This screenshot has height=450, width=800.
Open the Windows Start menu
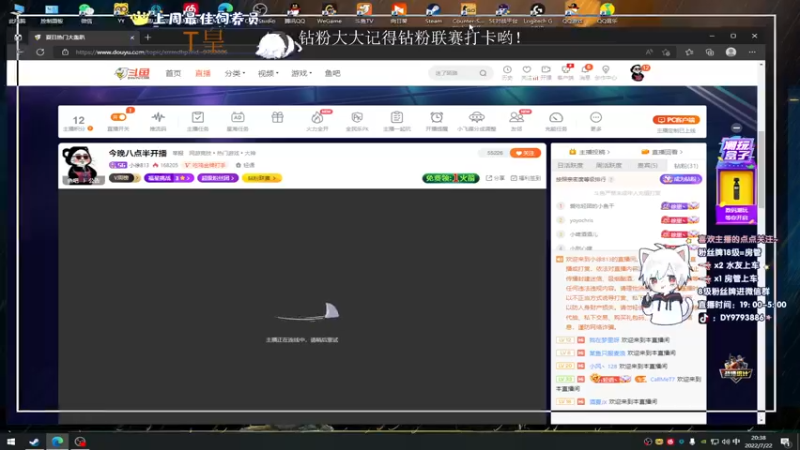(11, 441)
